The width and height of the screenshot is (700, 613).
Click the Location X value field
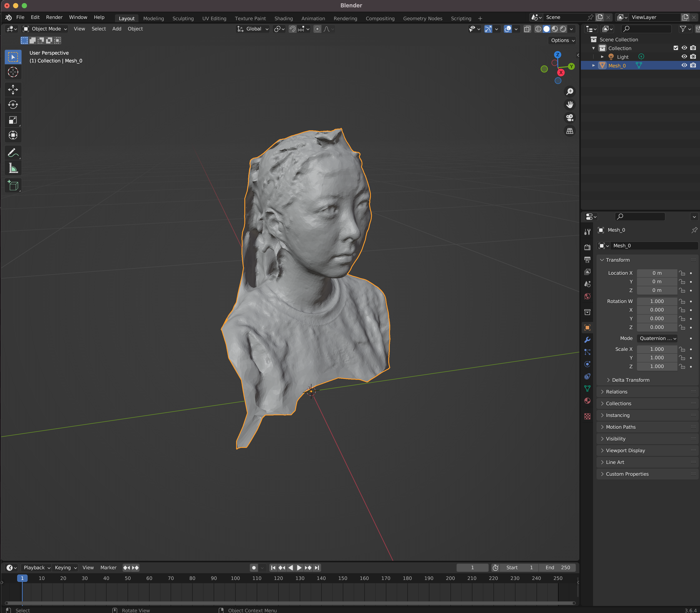657,273
